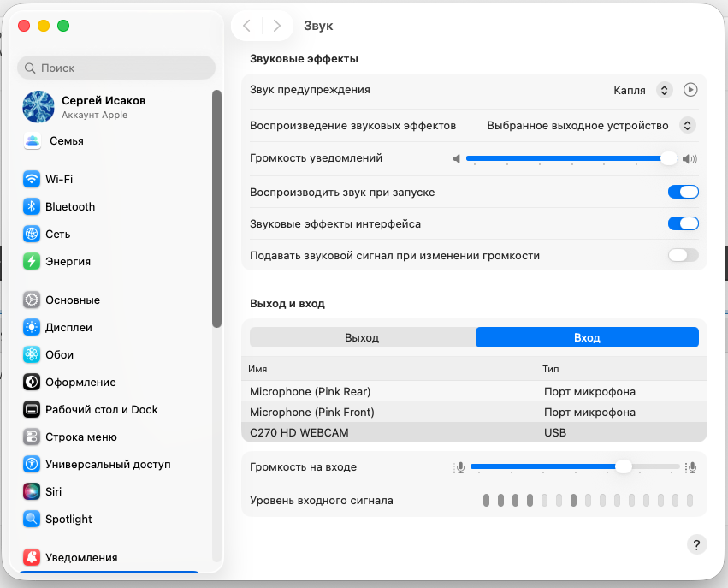The height and width of the screenshot is (588, 728).
Task: Minimize the window with yellow button
Action: pyautogui.click(x=44, y=26)
